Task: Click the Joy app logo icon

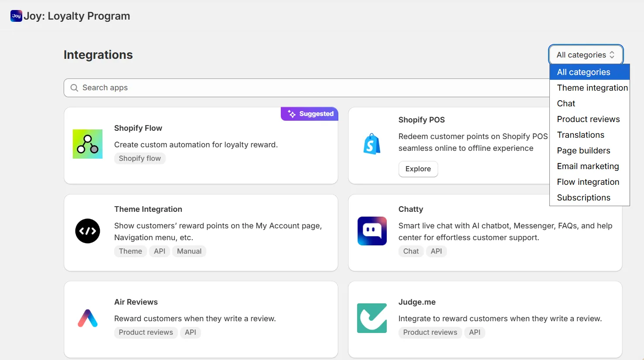Action: coord(16,16)
